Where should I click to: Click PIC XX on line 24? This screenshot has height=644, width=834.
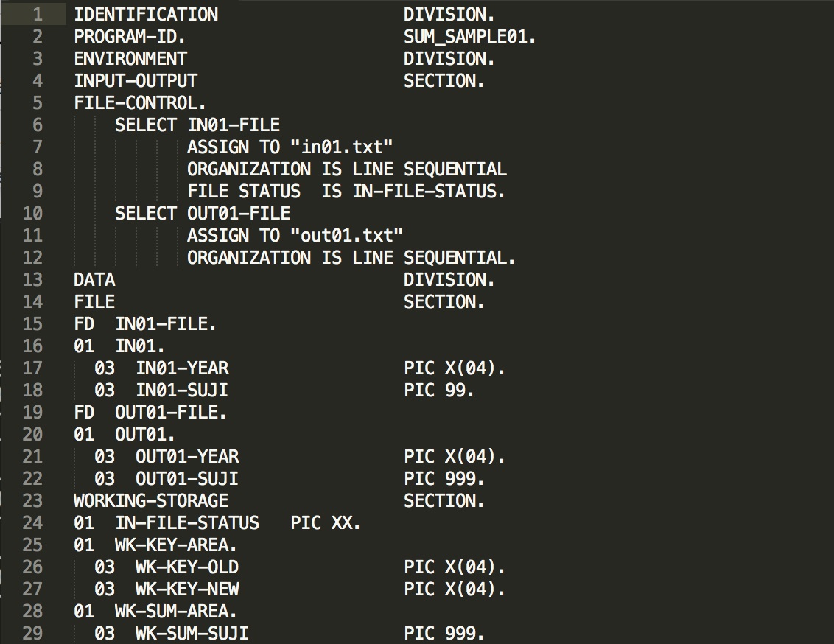(x=326, y=522)
